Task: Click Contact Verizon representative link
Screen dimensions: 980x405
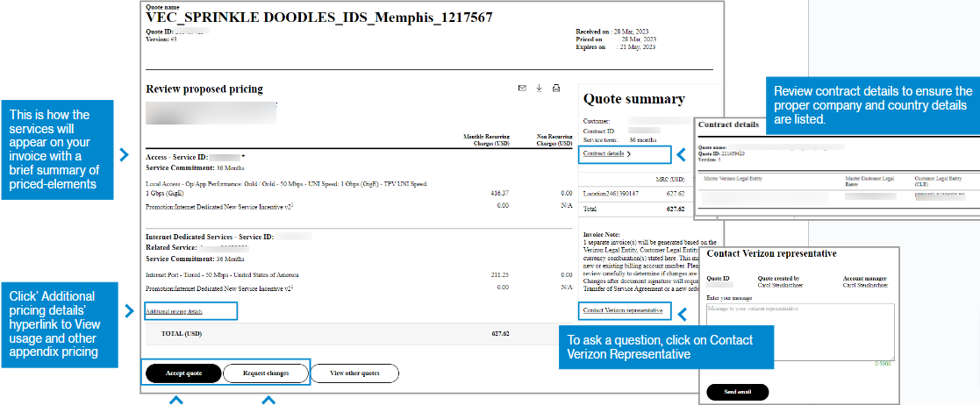Action: point(622,311)
